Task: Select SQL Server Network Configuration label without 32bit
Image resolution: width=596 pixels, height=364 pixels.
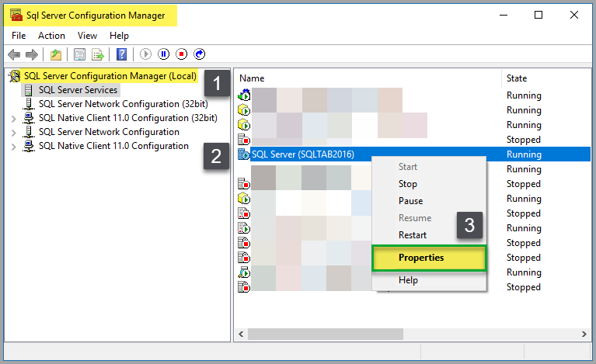Action: (109, 132)
